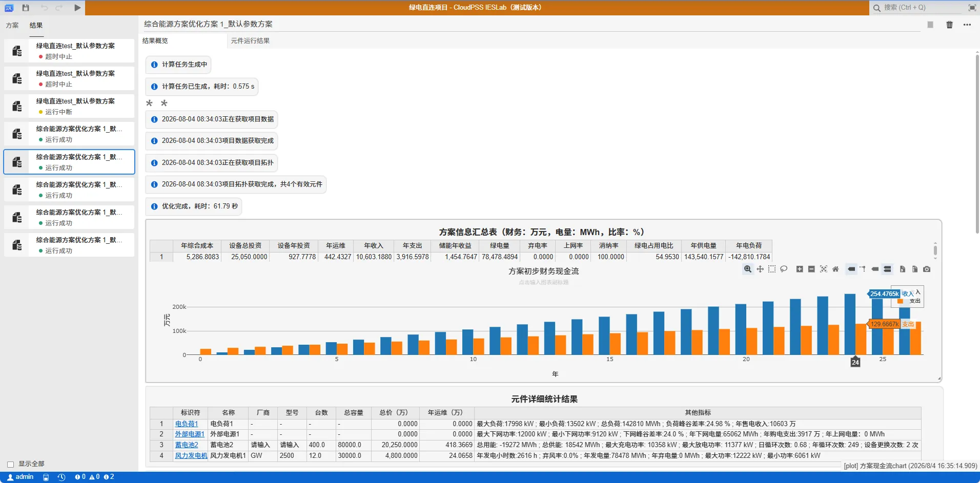The image size is (980, 483).
Task: Zoom out on the cash flow chart
Action: tap(811, 269)
